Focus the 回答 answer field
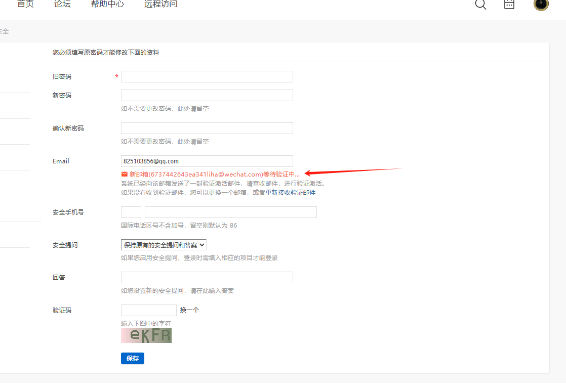The height and width of the screenshot is (392, 566). coord(207,277)
